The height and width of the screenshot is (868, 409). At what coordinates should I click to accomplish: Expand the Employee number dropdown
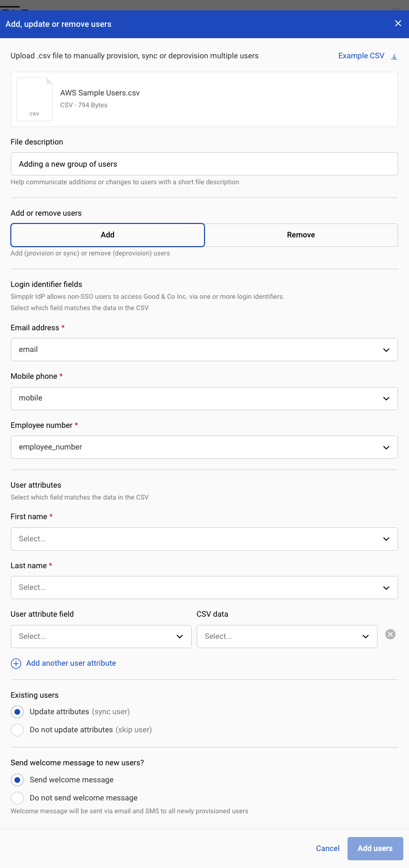[x=204, y=447]
